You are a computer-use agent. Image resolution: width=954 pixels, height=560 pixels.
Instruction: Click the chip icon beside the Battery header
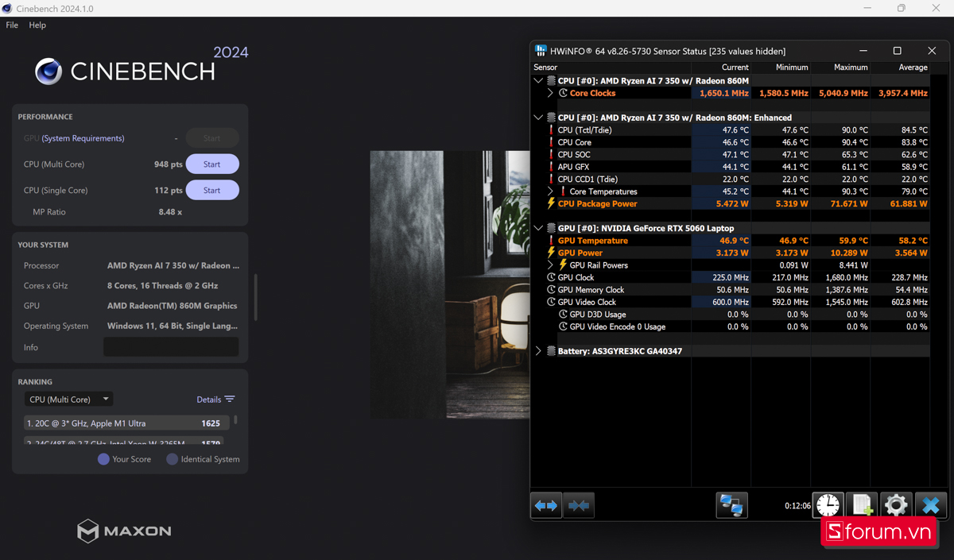tap(551, 351)
